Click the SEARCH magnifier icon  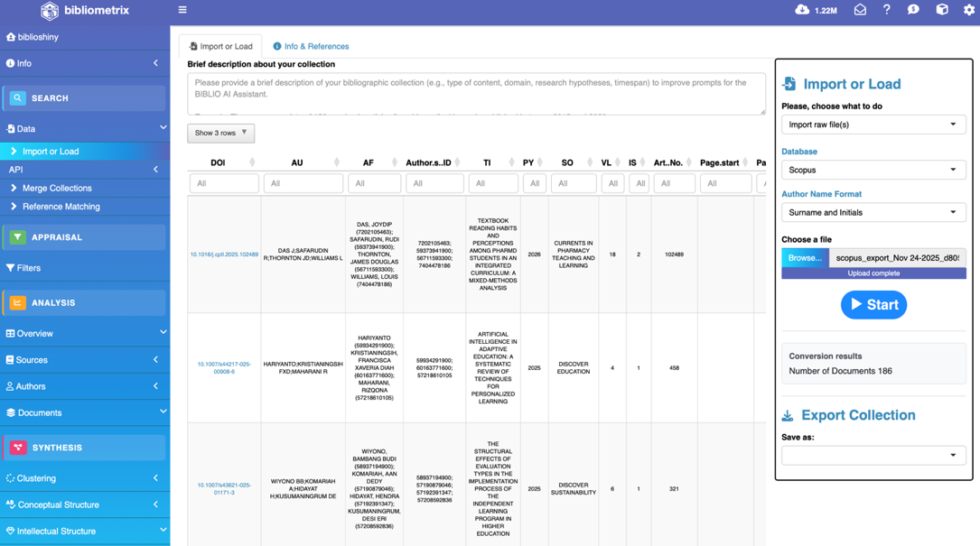pos(17,98)
